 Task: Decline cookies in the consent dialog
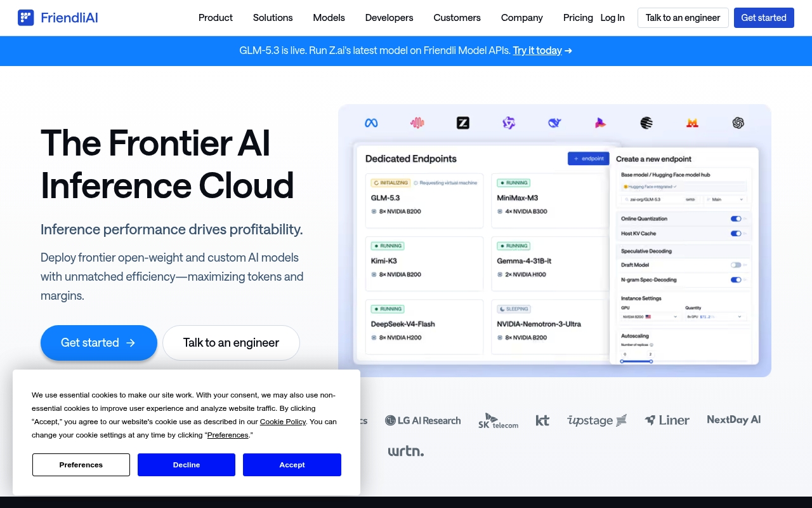tap(187, 465)
